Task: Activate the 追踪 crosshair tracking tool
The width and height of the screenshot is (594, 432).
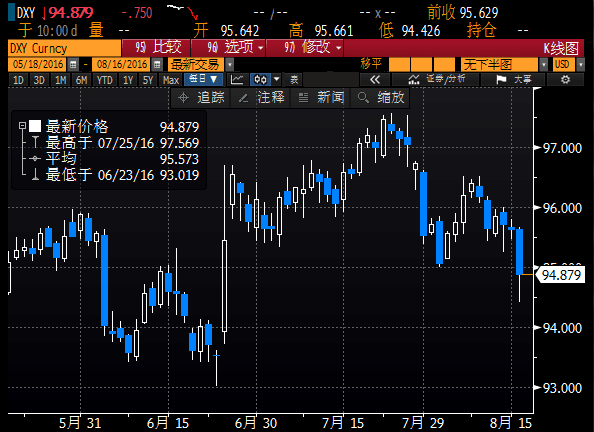Action: 201,98
